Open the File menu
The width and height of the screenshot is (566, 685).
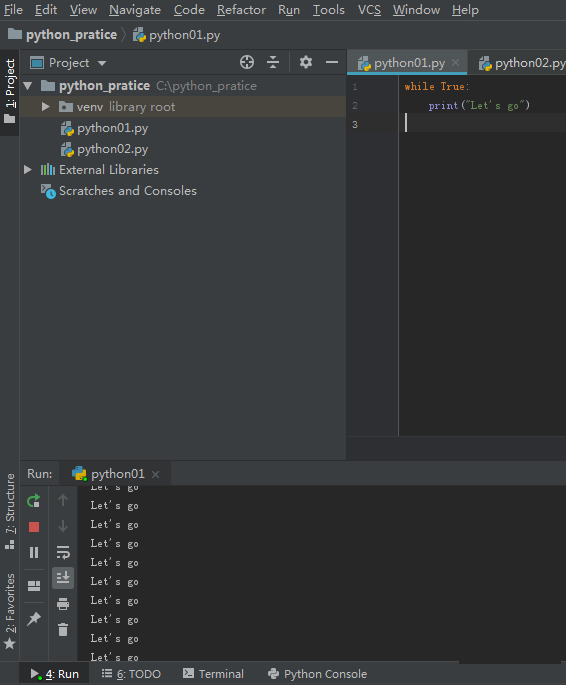(x=14, y=10)
